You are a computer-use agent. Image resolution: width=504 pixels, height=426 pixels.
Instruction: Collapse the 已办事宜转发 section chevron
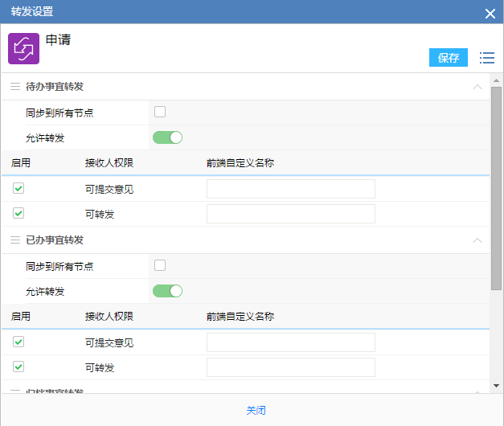(x=477, y=240)
